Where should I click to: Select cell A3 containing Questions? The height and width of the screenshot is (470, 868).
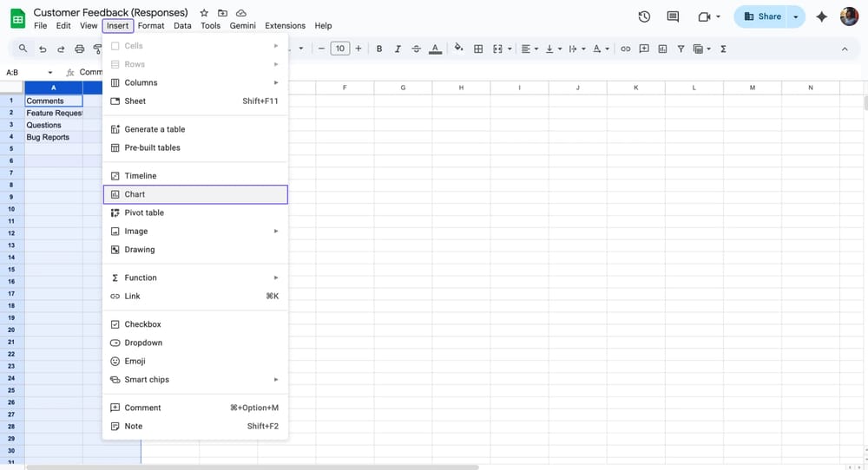(x=53, y=125)
